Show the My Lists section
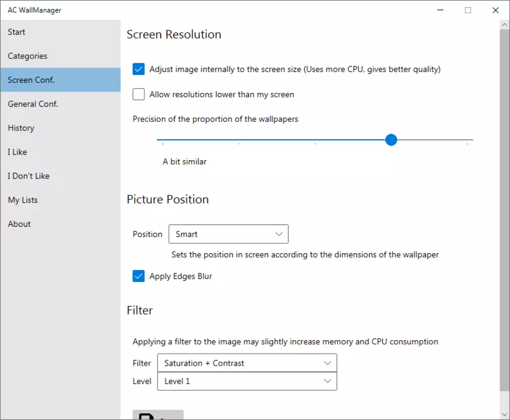Image resolution: width=510 pixels, height=420 pixels. pyautogui.click(x=60, y=200)
